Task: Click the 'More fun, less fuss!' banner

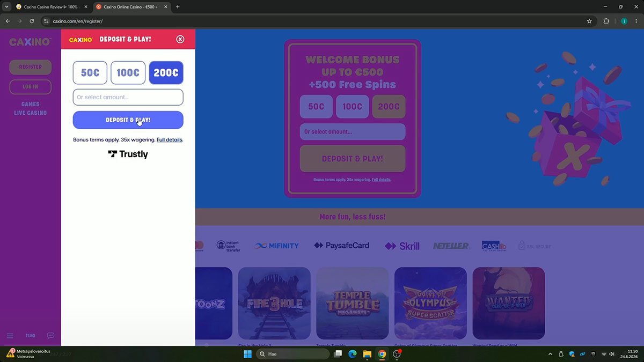Action: 353,217
